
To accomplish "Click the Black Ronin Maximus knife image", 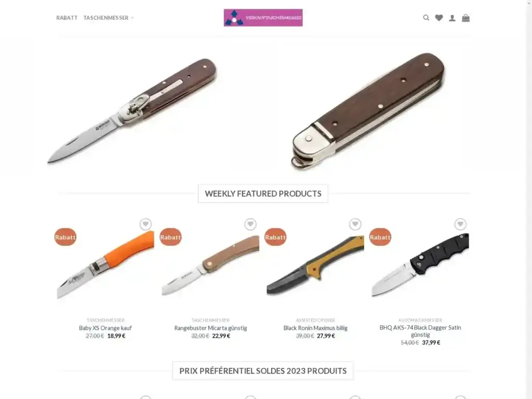I will click(315, 264).
